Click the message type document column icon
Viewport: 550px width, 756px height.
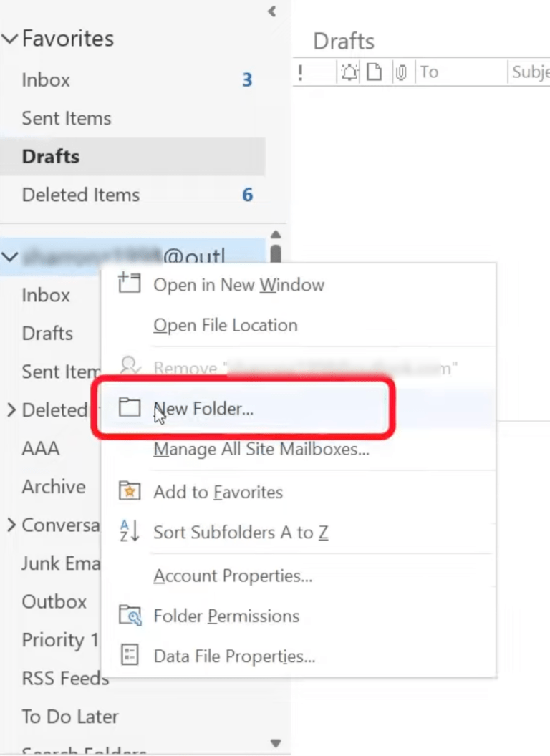pos(374,72)
